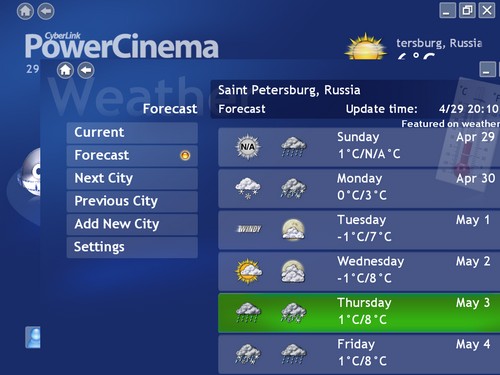
Task: Click the sleet night icon for Thursday
Action: tap(293, 313)
